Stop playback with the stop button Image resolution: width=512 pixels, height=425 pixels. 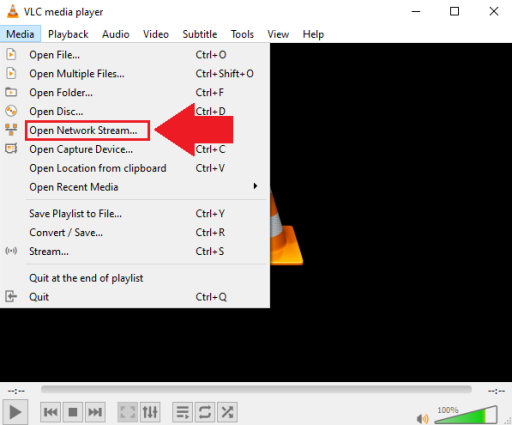(73, 412)
